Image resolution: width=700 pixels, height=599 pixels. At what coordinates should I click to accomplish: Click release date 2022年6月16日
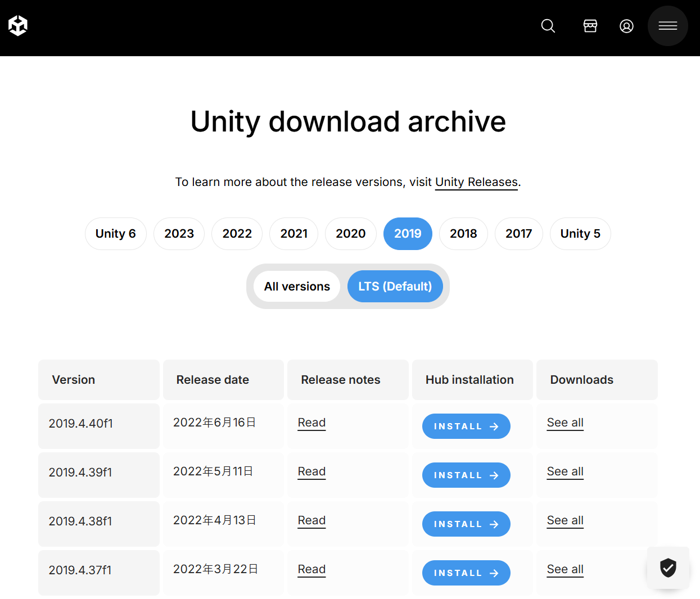[215, 423]
